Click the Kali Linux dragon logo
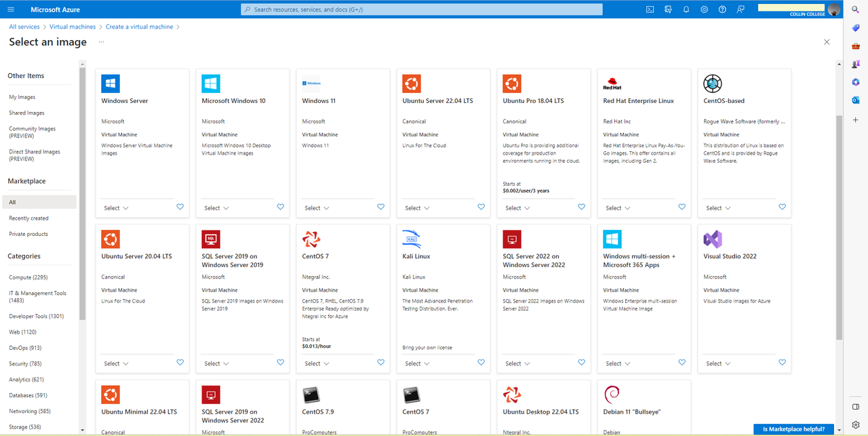The width and height of the screenshot is (868, 436). click(412, 239)
